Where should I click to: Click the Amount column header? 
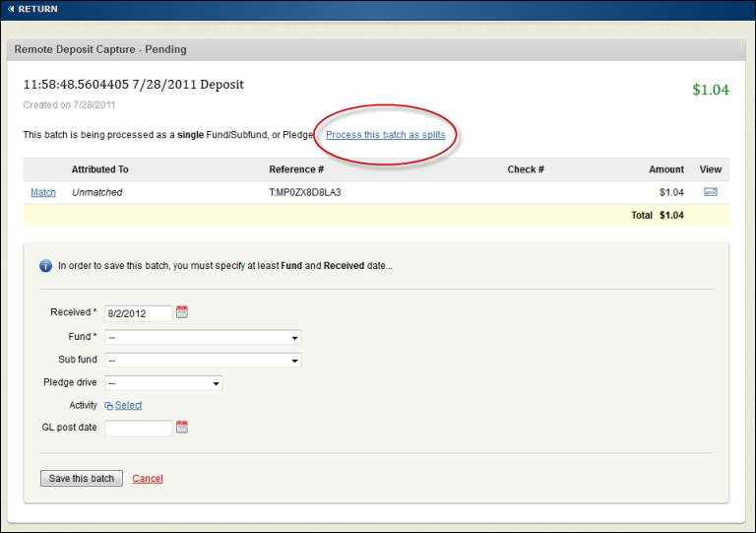665,169
